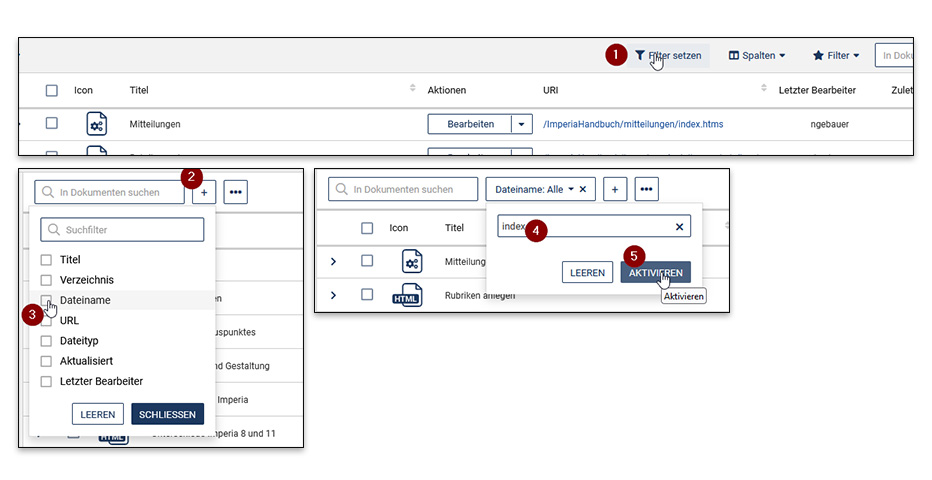
Task: Click the LEEREN button beside AKTIVIEREN
Action: click(587, 272)
